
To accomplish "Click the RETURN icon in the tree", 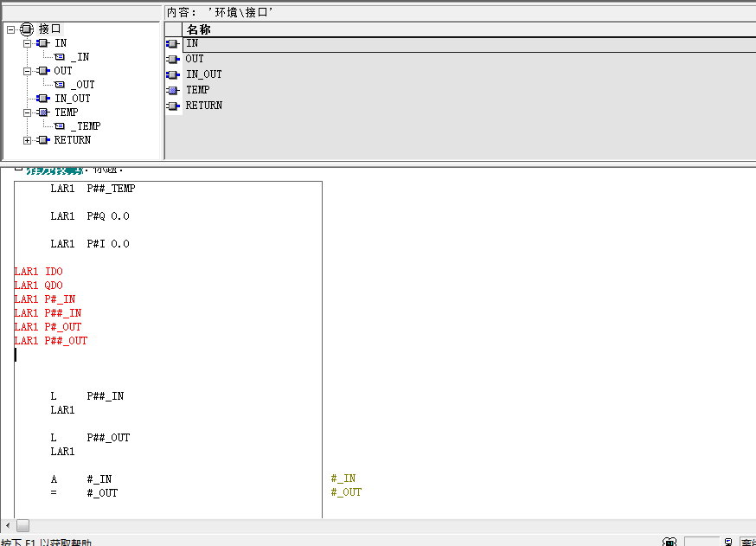I will click(x=43, y=140).
